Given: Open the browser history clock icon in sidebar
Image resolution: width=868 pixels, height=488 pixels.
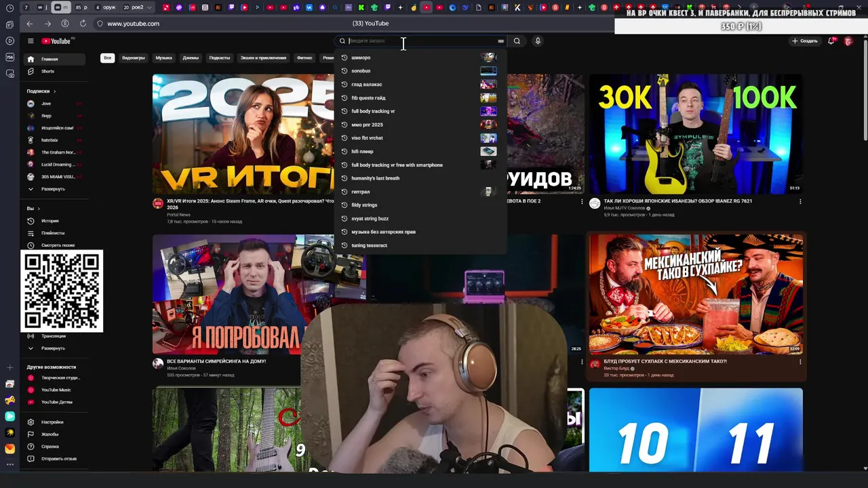Looking at the screenshot, I should [9, 8].
